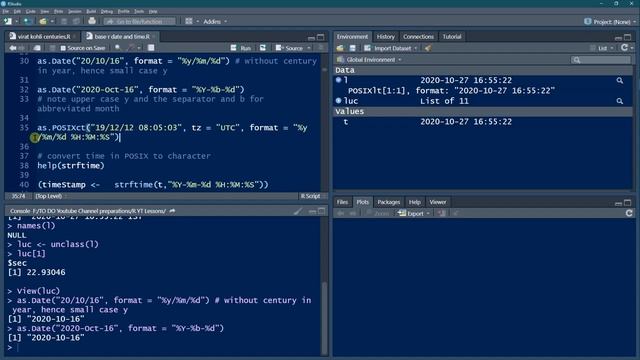This screenshot has height=360, width=640.
Task: Click the environment search field
Action: [601, 60]
